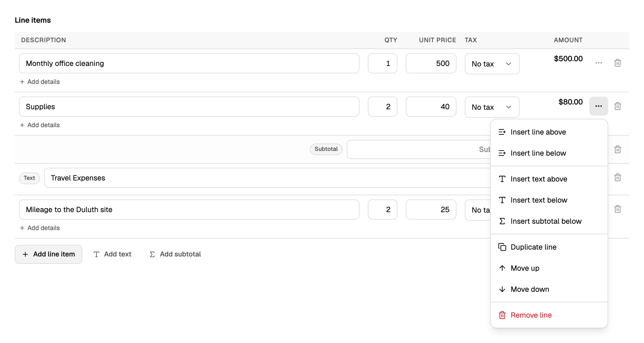Click the AMOUNT column header
The image size is (644, 343).
coord(568,40)
